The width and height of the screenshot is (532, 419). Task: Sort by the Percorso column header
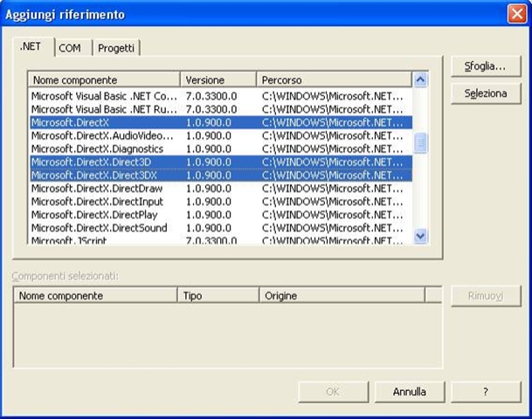pyautogui.click(x=335, y=80)
